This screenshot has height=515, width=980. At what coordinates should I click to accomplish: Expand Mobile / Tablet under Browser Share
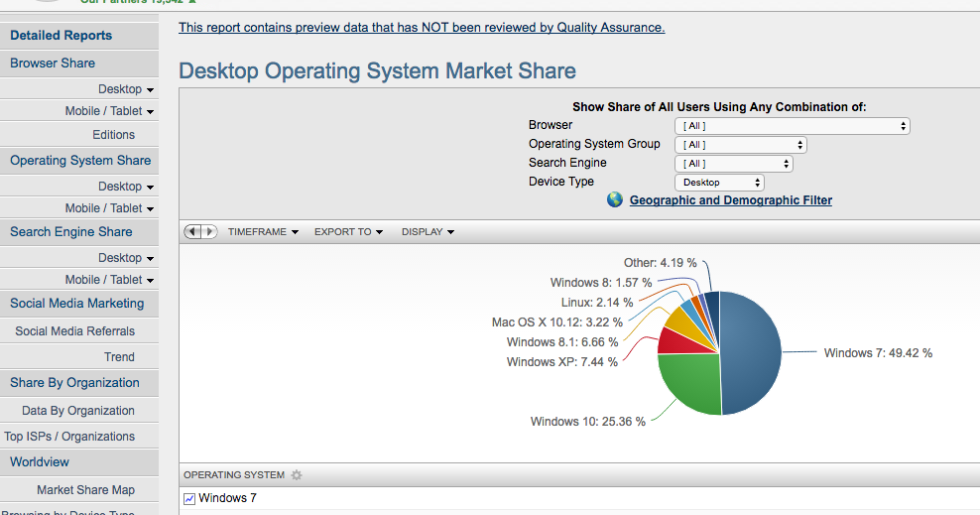(109, 110)
